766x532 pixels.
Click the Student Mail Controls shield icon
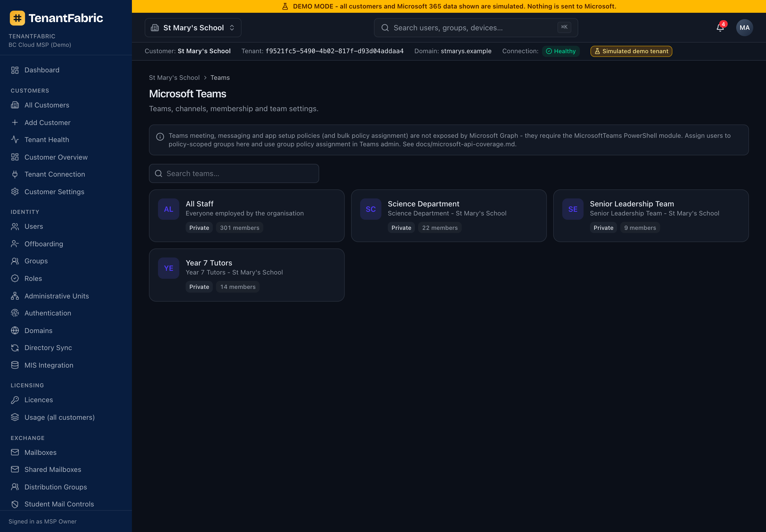15,504
